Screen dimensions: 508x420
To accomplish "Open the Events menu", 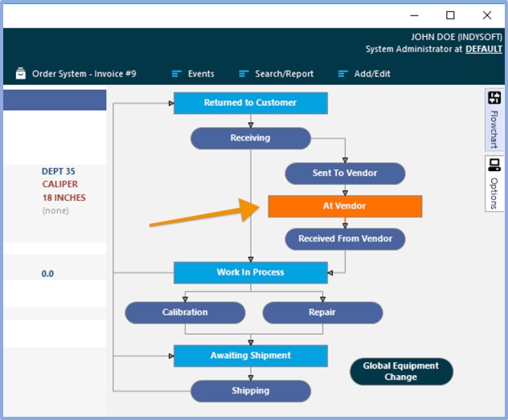I will pos(200,74).
